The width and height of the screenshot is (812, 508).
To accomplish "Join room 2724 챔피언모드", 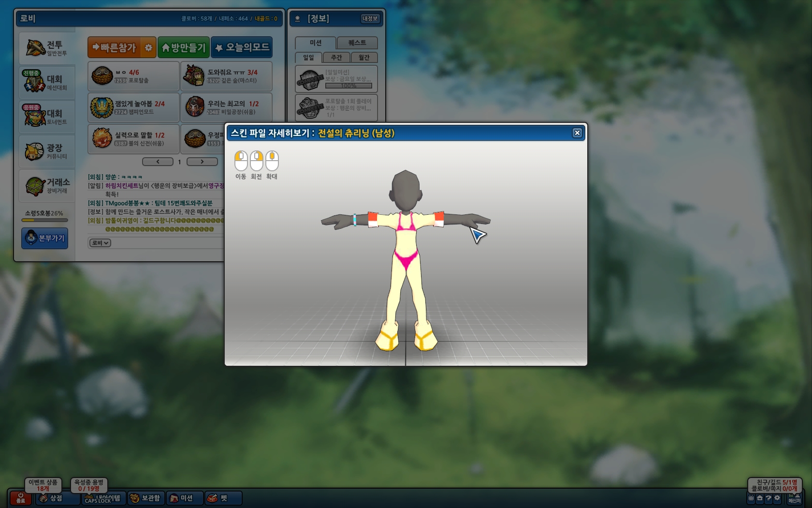I will tap(133, 107).
